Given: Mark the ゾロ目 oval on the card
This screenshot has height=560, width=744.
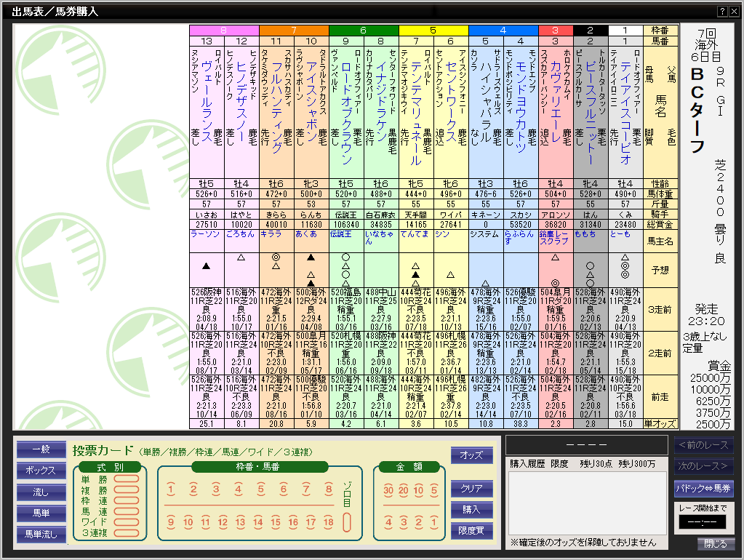Looking at the screenshot, I should coord(348,522).
